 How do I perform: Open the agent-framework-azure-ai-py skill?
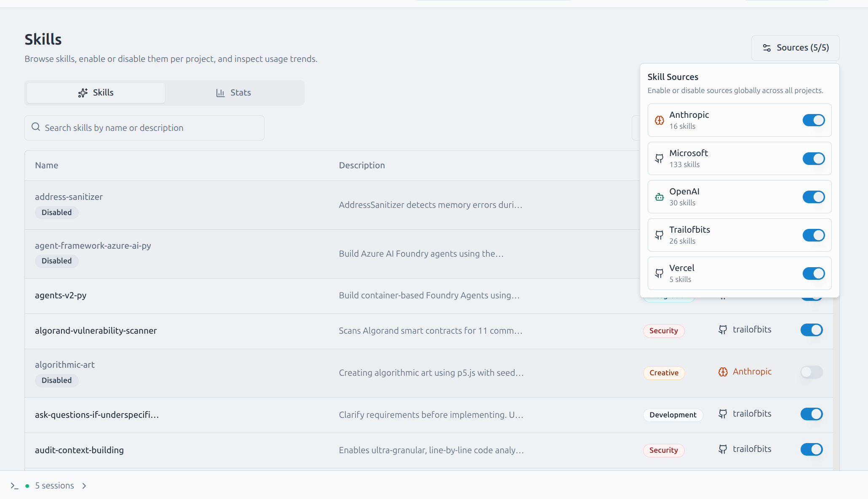pyautogui.click(x=93, y=246)
